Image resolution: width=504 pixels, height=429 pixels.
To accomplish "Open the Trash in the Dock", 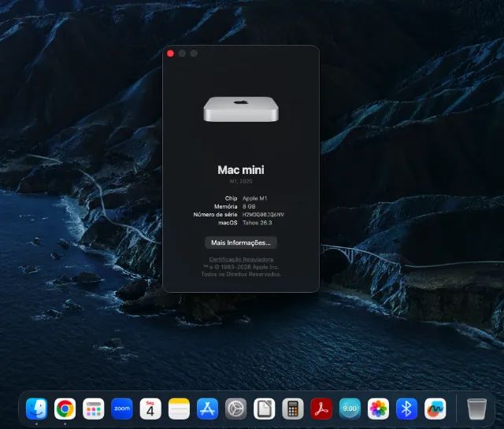I will click(x=476, y=409).
